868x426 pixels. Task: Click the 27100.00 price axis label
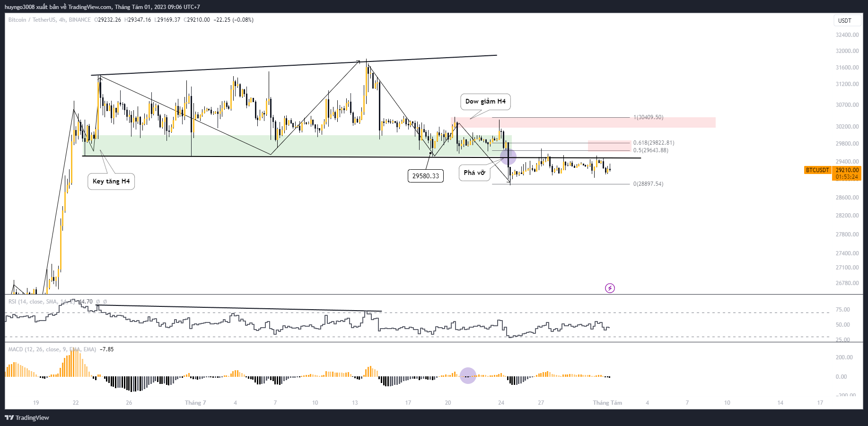click(847, 268)
